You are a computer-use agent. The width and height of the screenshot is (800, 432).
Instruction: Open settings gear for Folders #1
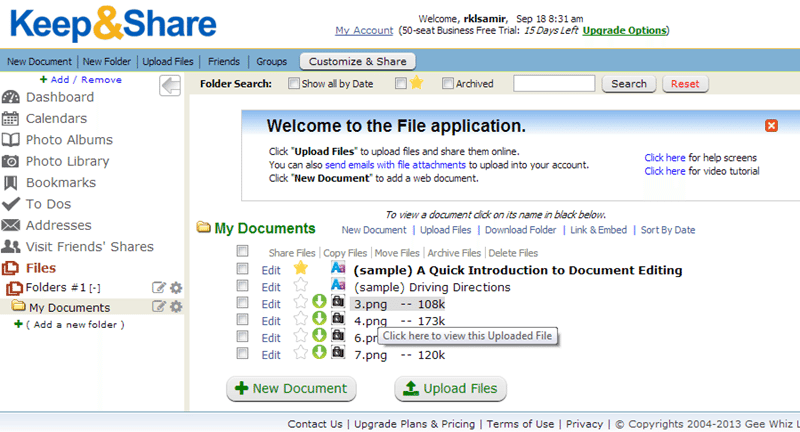(176, 288)
